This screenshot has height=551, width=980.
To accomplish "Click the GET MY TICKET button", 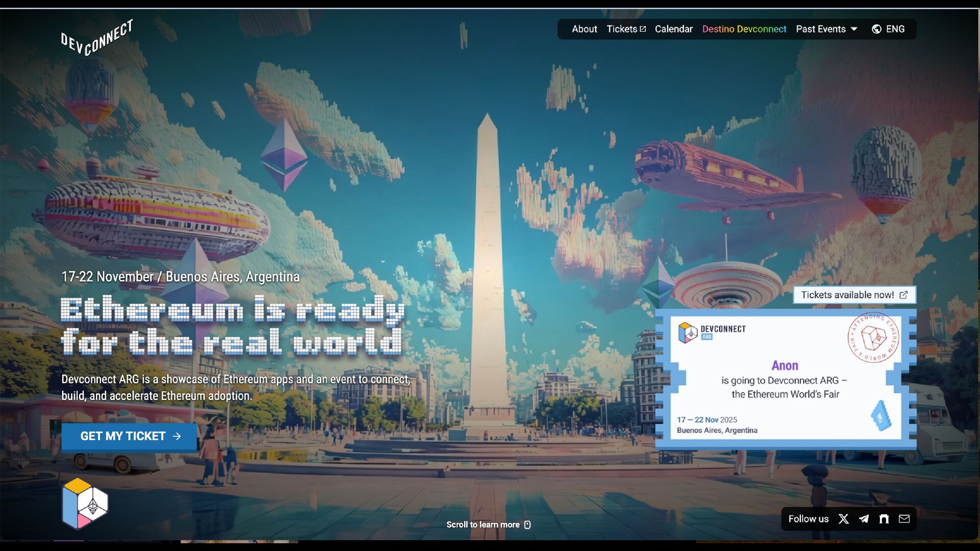I will click(x=129, y=436).
